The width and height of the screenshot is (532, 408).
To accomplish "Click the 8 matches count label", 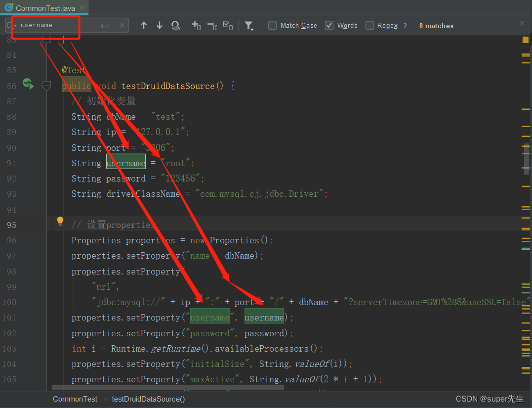I will [436, 26].
